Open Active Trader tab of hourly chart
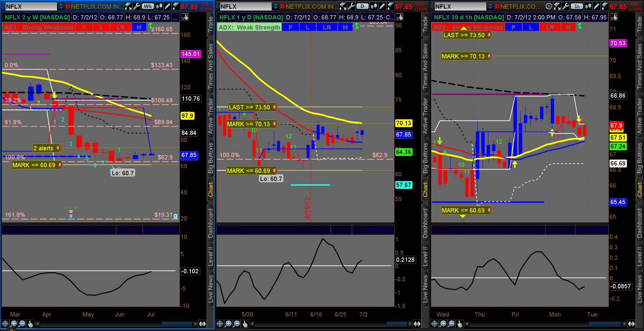 click(640, 116)
